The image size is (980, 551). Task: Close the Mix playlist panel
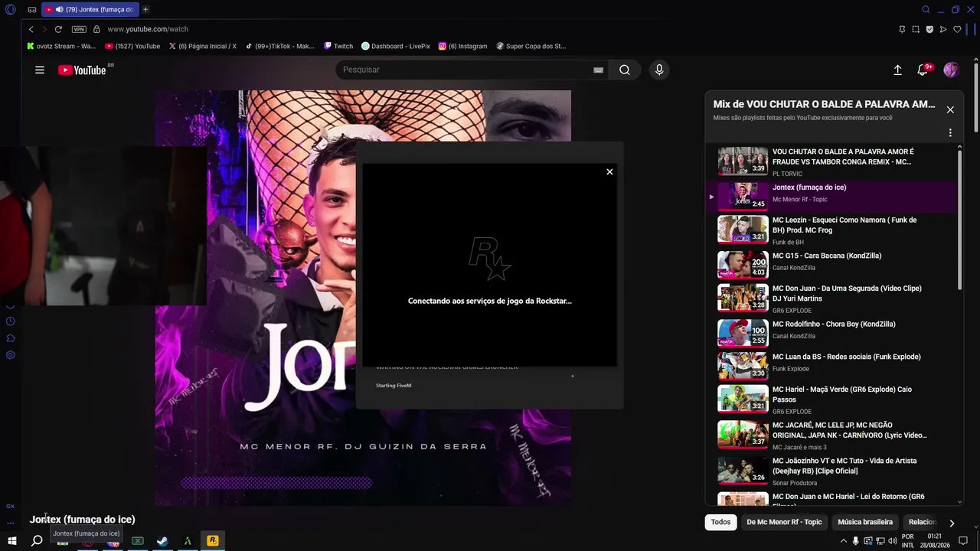coord(950,109)
